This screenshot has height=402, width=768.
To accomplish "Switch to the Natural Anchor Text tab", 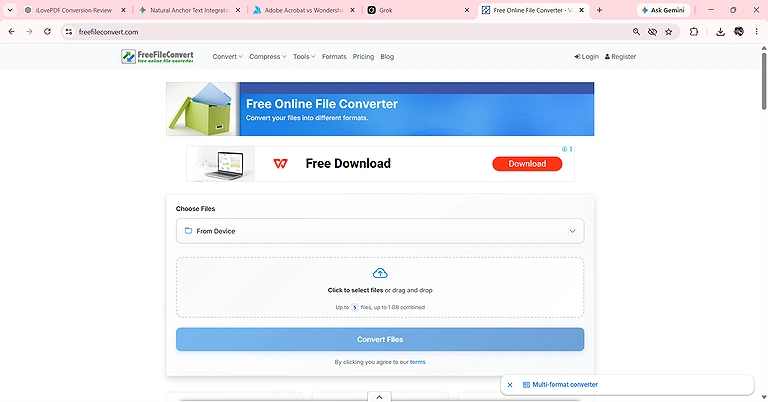I will click(x=190, y=10).
